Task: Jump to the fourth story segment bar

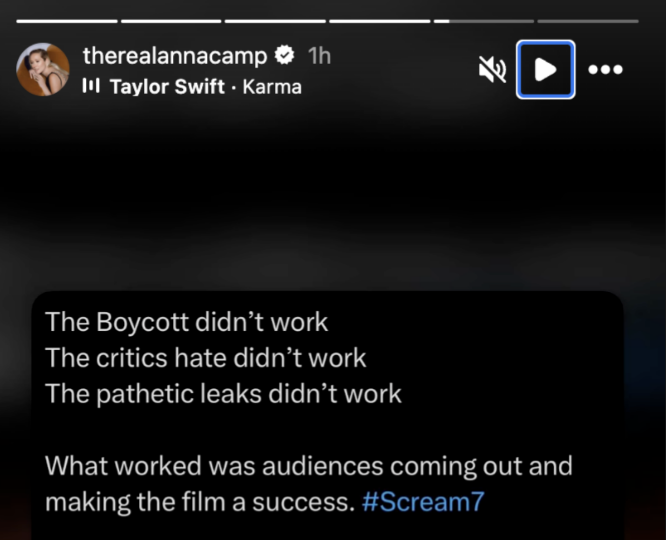Action: pyautogui.click(x=380, y=20)
